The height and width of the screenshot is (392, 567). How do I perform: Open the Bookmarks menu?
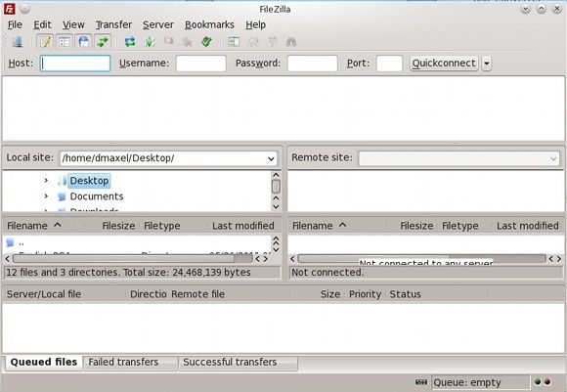pyautogui.click(x=209, y=24)
